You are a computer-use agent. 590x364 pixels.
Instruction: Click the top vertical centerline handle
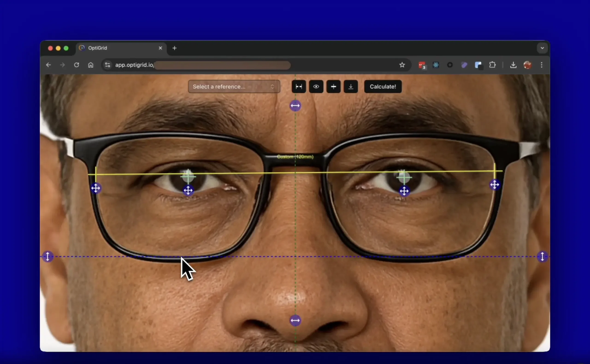[295, 106]
